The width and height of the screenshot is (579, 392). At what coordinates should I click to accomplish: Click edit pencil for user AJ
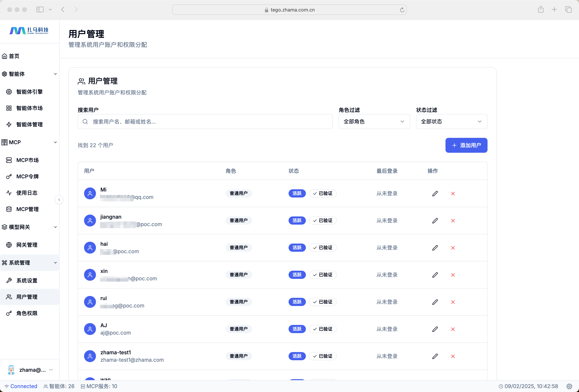435,329
